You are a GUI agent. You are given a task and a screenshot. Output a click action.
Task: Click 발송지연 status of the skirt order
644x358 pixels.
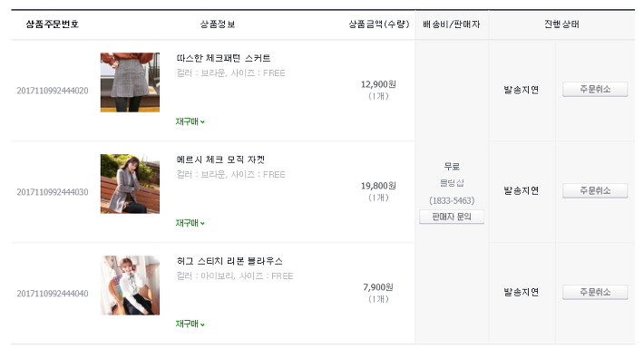click(x=522, y=90)
